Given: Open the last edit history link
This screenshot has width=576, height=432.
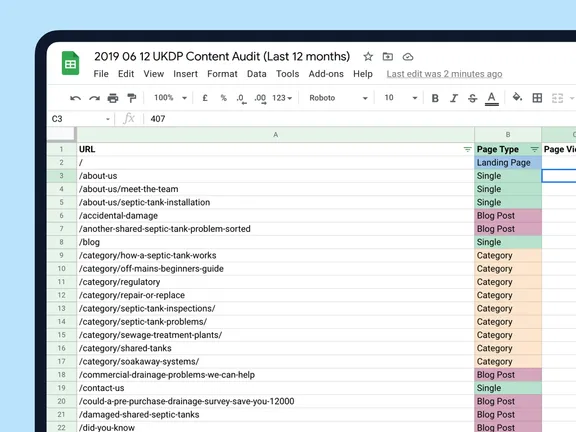Looking at the screenshot, I should (x=444, y=74).
